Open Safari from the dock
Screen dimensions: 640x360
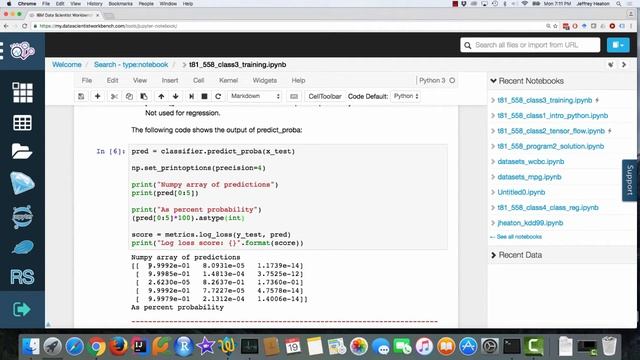click(75, 347)
